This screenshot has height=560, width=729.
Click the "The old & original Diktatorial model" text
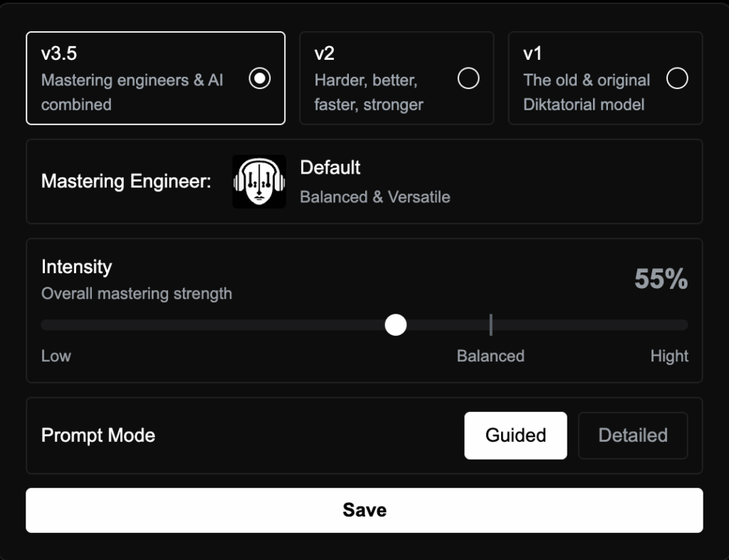coord(586,93)
